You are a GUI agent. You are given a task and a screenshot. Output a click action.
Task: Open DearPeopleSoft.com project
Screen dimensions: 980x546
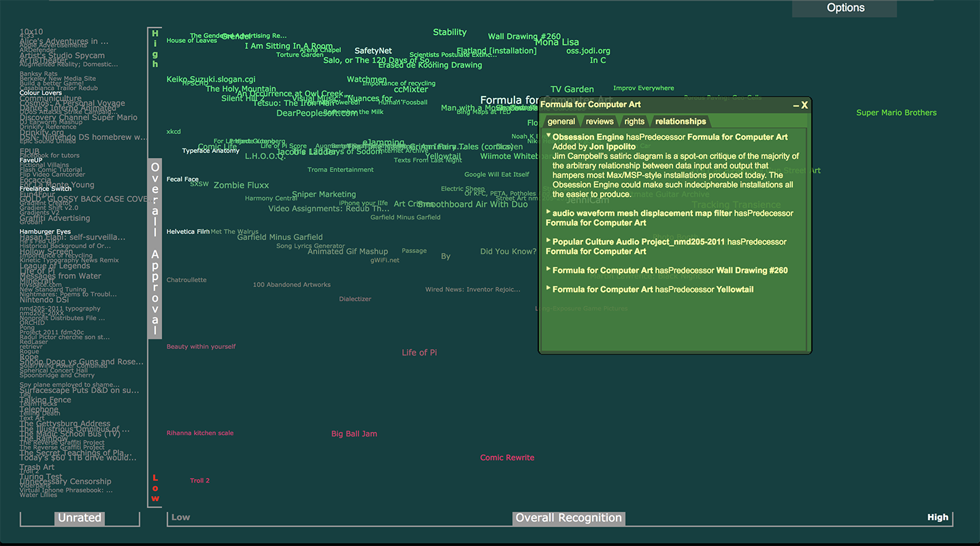pos(316,114)
